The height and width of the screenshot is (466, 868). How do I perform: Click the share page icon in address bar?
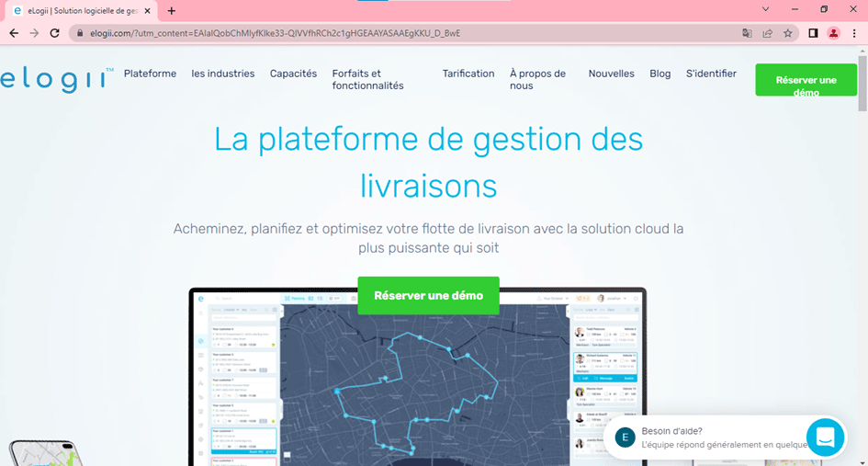pyautogui.click(x=767, y=33)
